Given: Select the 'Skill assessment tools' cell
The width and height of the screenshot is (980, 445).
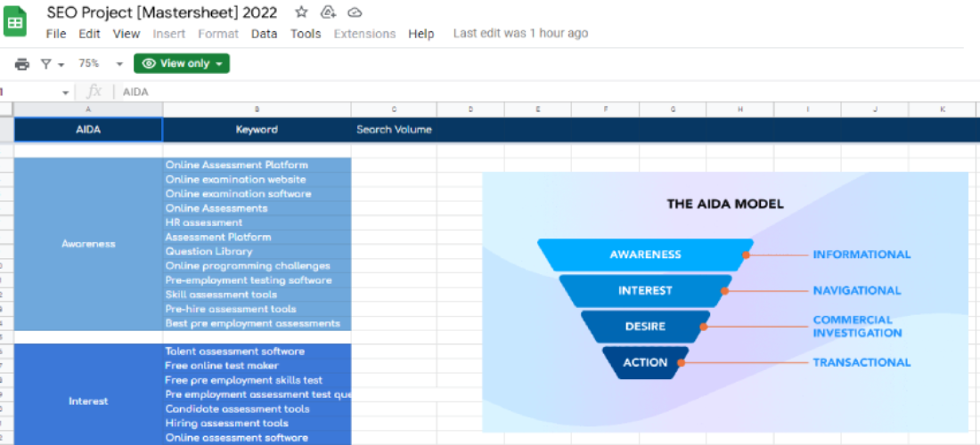Looking at the screenshot, I should (257, 294).
